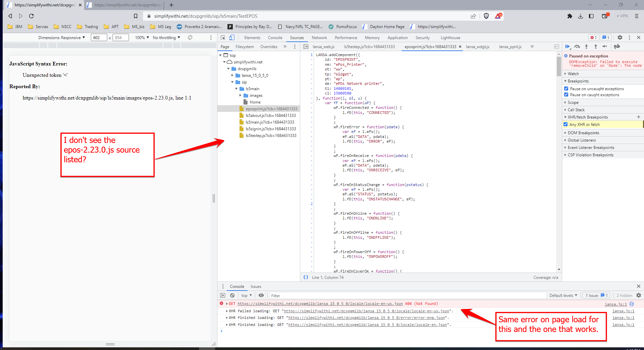Collapse Breakpoints section

coord(578,81)
